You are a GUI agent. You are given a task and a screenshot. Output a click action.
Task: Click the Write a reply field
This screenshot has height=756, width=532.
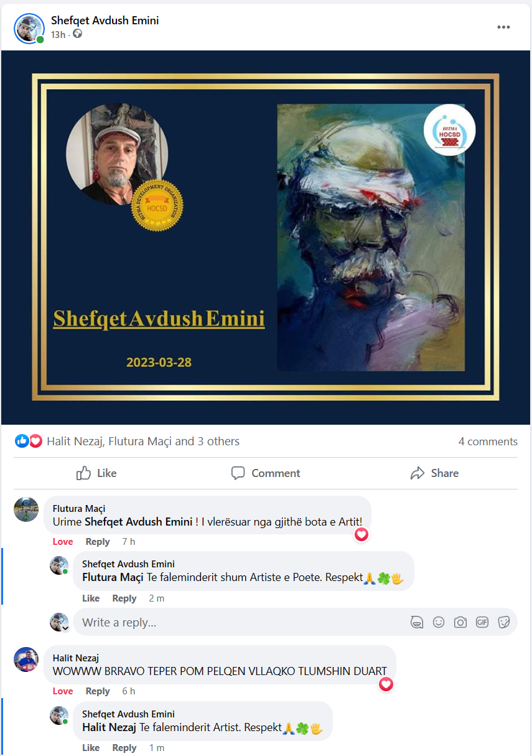click(243, 622)
